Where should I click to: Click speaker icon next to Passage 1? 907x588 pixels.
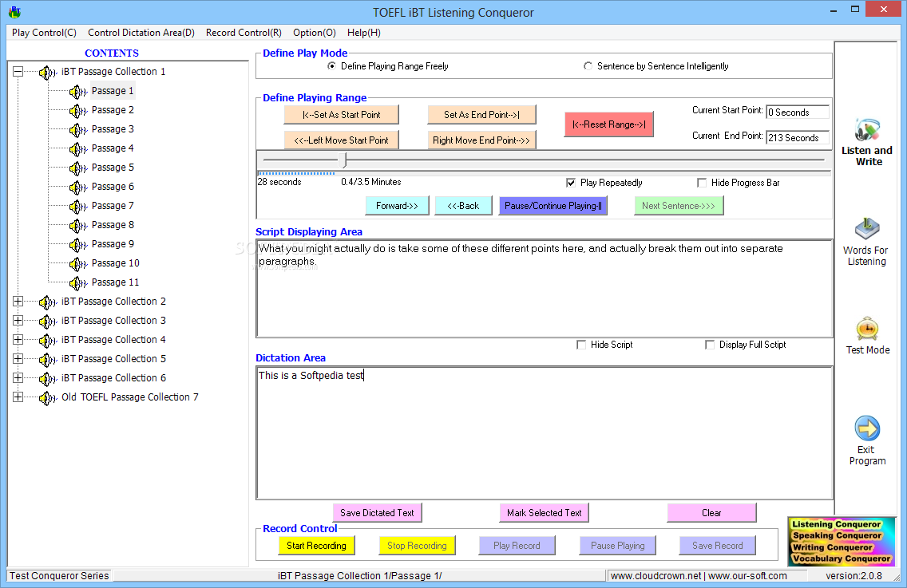coord(77,91)
